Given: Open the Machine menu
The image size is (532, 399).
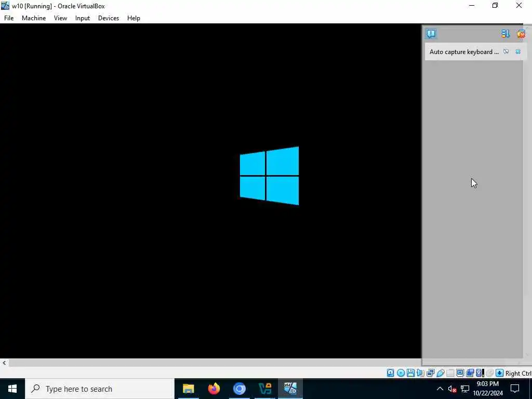Looking at the screenshot, I should click(x=34, y=18).
